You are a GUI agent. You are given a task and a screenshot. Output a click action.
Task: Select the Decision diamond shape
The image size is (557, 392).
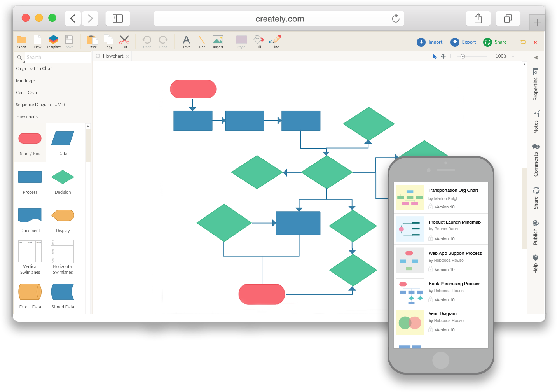pos(63,177)
